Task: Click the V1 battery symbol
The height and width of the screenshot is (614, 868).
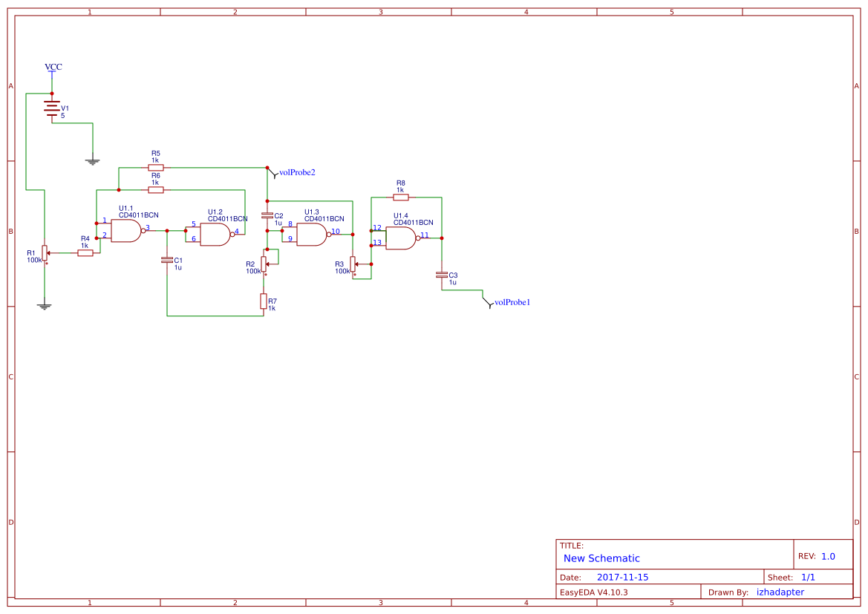Action: [52, 108]
